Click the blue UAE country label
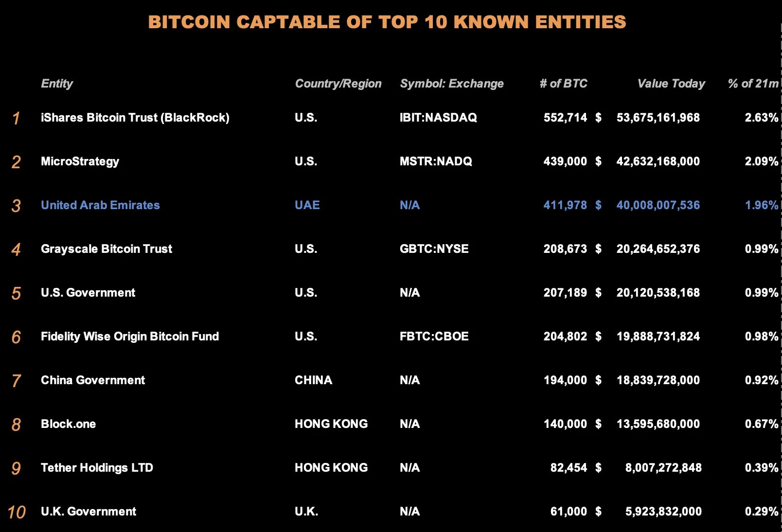The width and height of the screenshot is (782, 532). (307, 205)
